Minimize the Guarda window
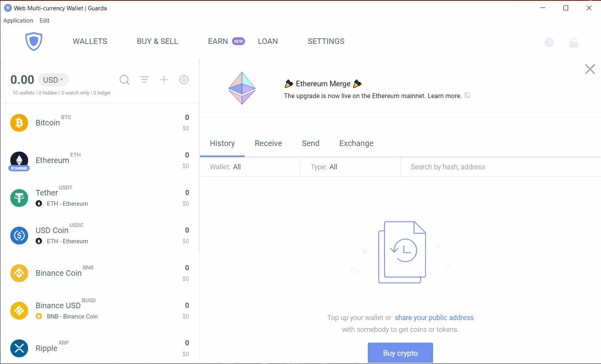The height and width of the screenshot is (364, 601). (543, 8)
